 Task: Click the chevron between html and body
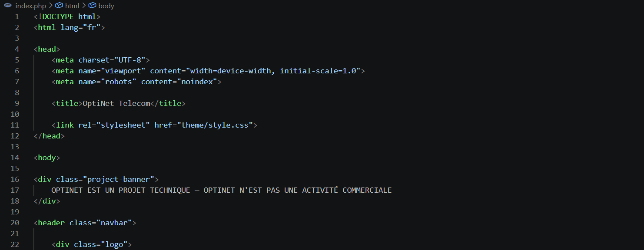pyautogui.click(x=83, y=6)
